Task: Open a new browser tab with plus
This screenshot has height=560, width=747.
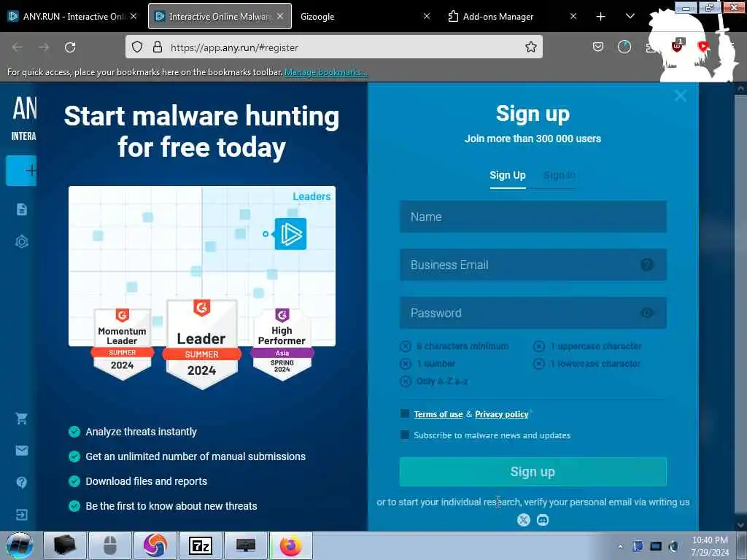Action: tap(601, 17)
